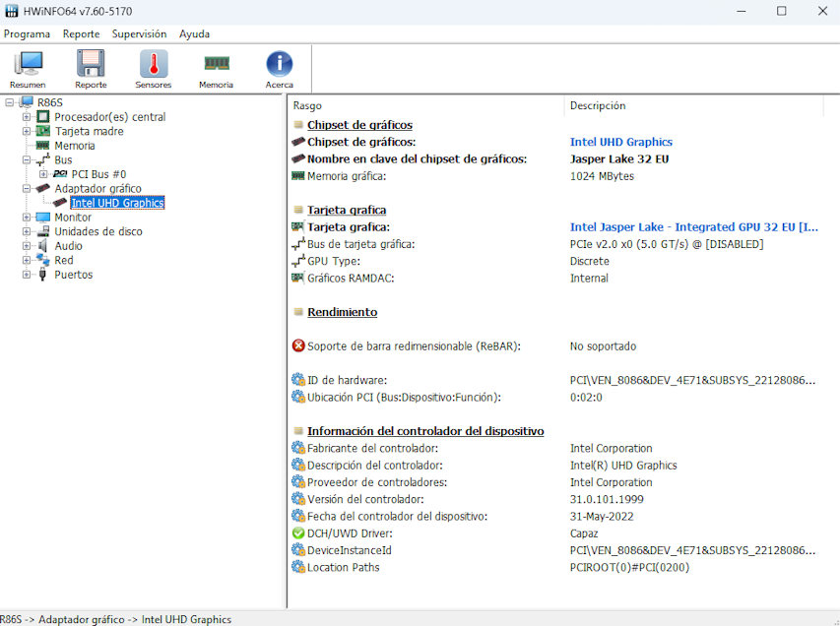
Task: Open the Ayuda menu
Action: coord(194,33)
